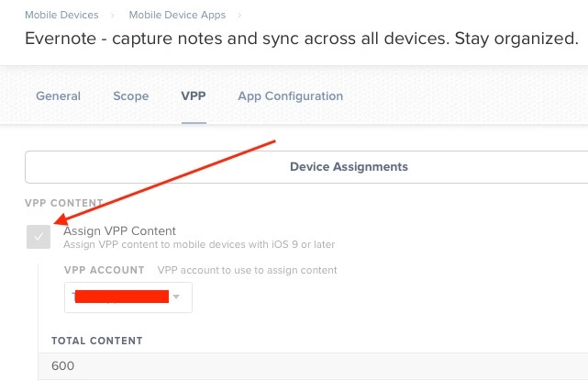This screenshot has height=381, width=588.
Task: Open the Mobile Devices breadcrumb link
Action: (63, 16)
